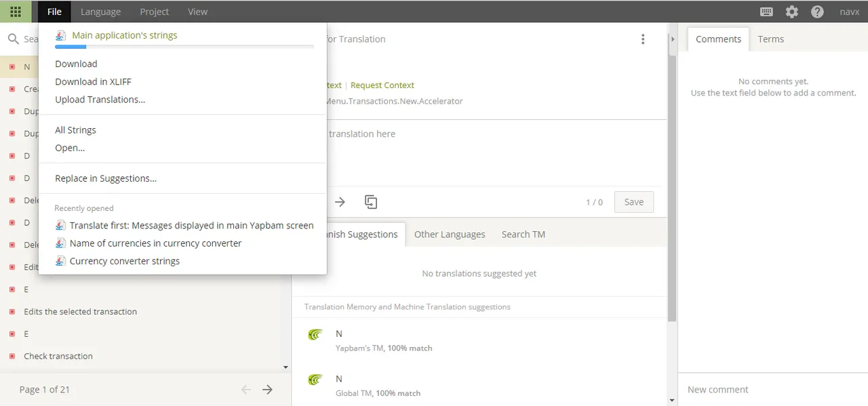This screenshot has height=406, width=868.
Task: Click the New comment field
Action: tap(773, 390)
